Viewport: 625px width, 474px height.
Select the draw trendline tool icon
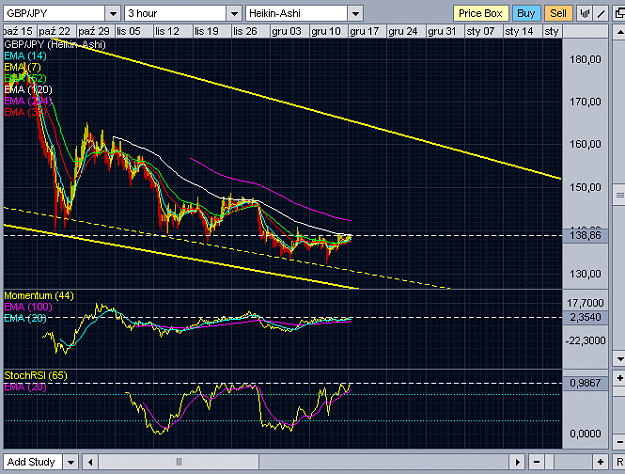601,14
